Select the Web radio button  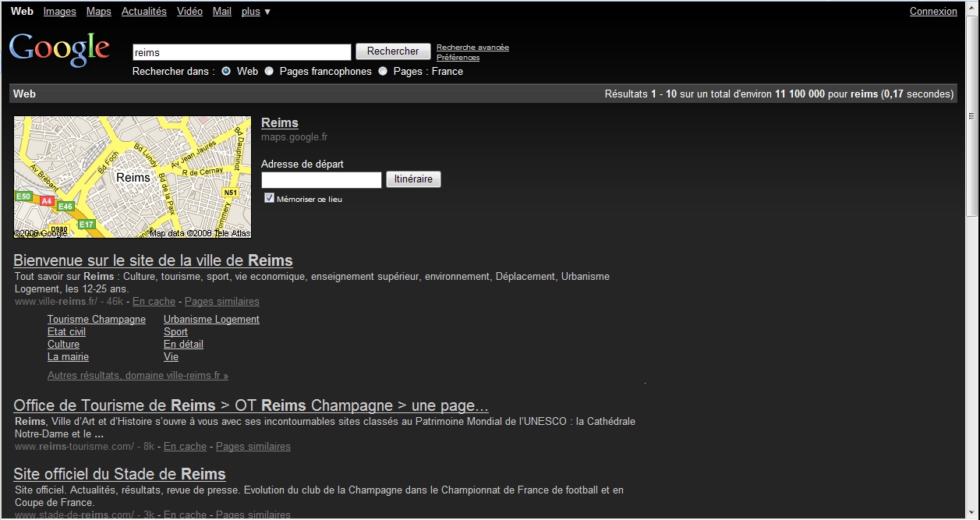point(226,71)
